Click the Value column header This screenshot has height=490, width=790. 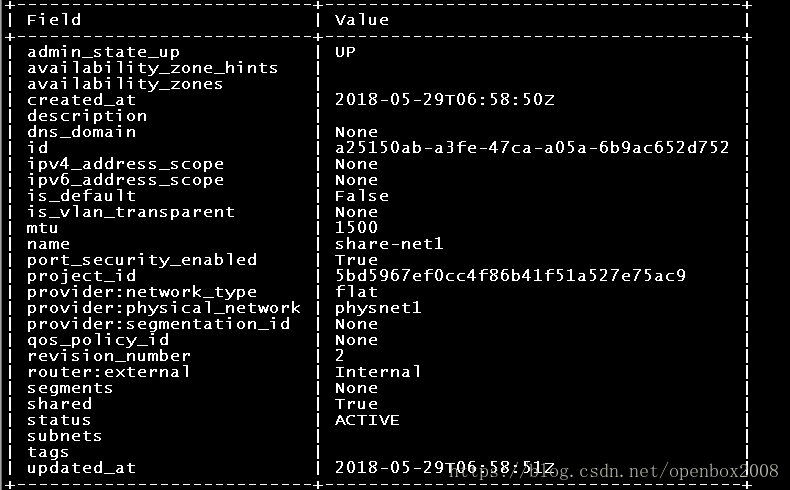[362, 20]
